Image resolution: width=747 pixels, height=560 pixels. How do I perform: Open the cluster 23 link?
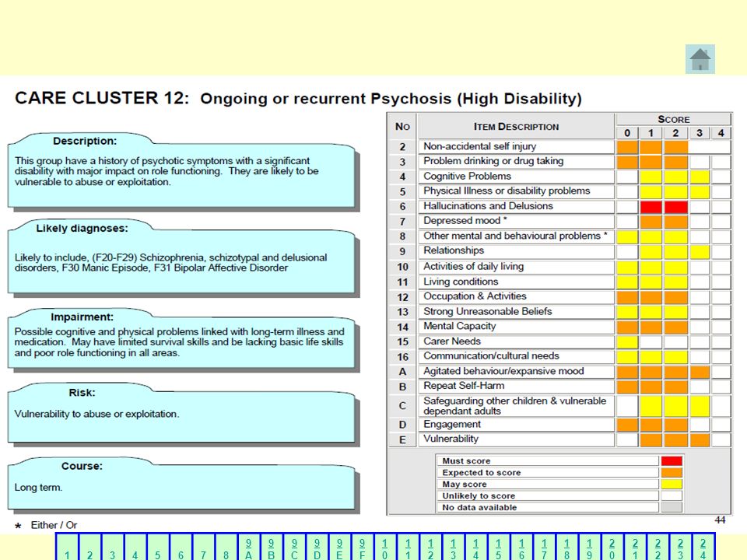680,548
